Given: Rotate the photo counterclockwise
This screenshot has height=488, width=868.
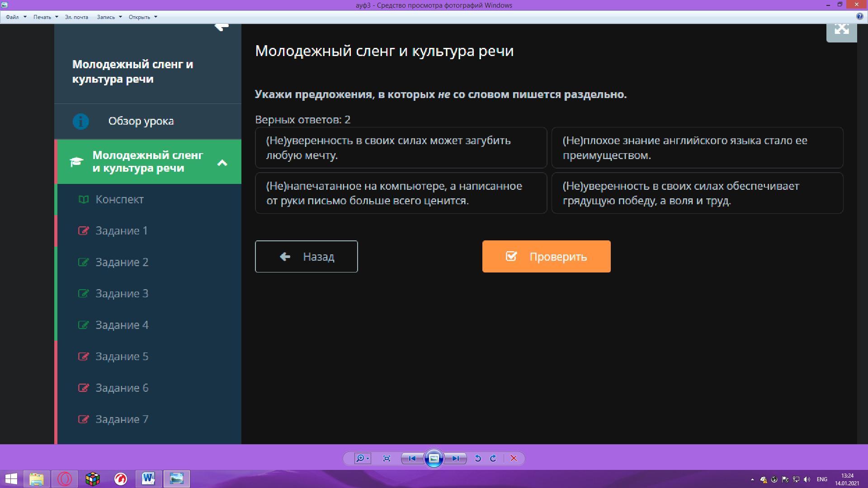Looking at the screenshot, I should tap(477, 458).
